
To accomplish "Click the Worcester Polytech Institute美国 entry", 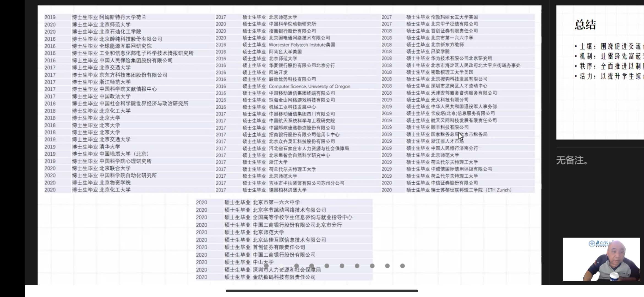I will [302, 45].
